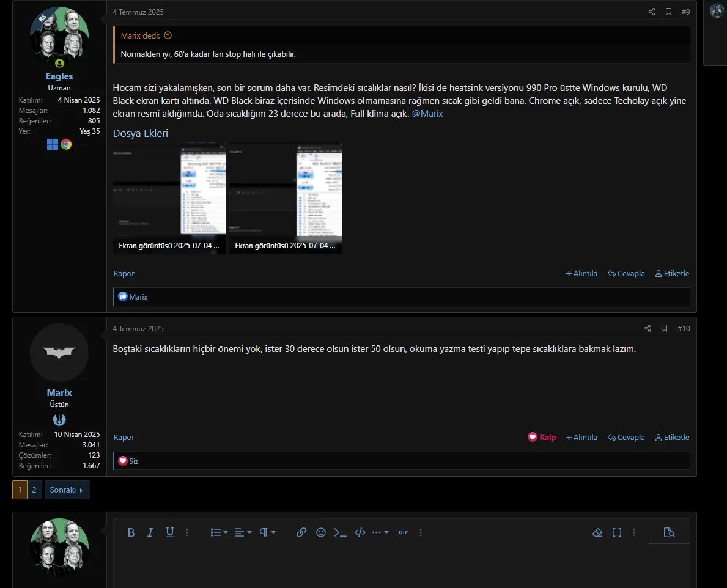Click in the reply text area
This screenshot has height=588, width=727.
click(x=402, y=567)
